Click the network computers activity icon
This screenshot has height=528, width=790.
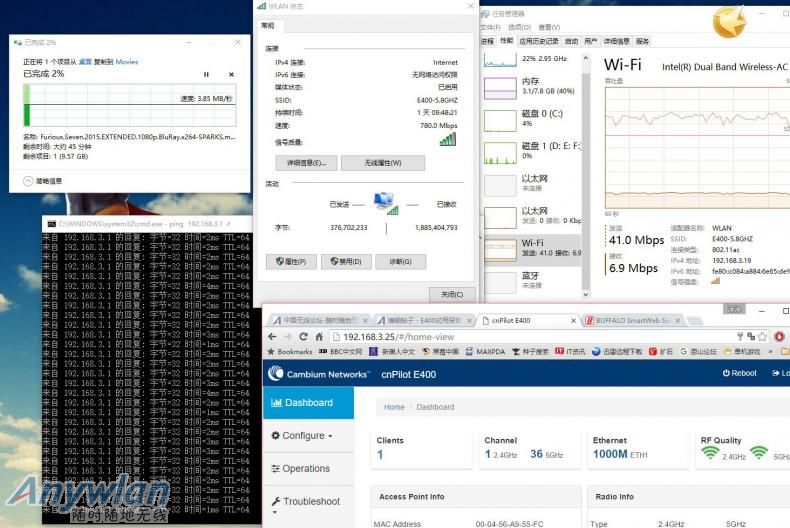coord(385,203)
